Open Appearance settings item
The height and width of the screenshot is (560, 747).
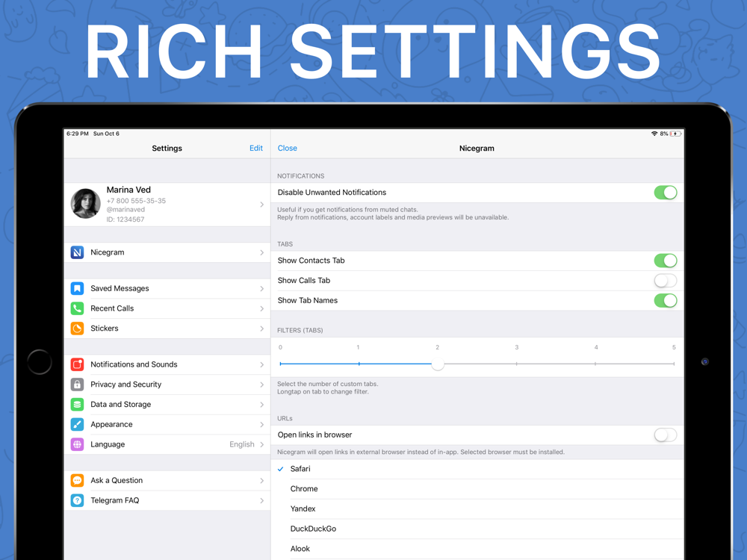167,425
